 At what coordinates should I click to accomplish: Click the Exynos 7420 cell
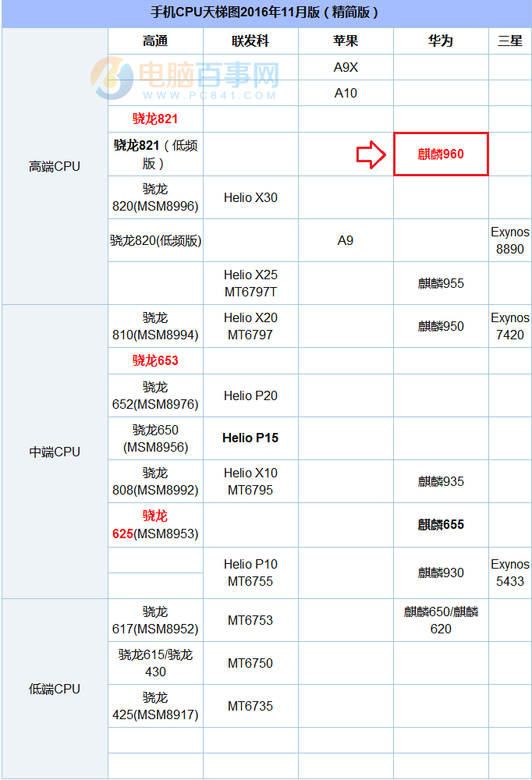click(510, 326)
